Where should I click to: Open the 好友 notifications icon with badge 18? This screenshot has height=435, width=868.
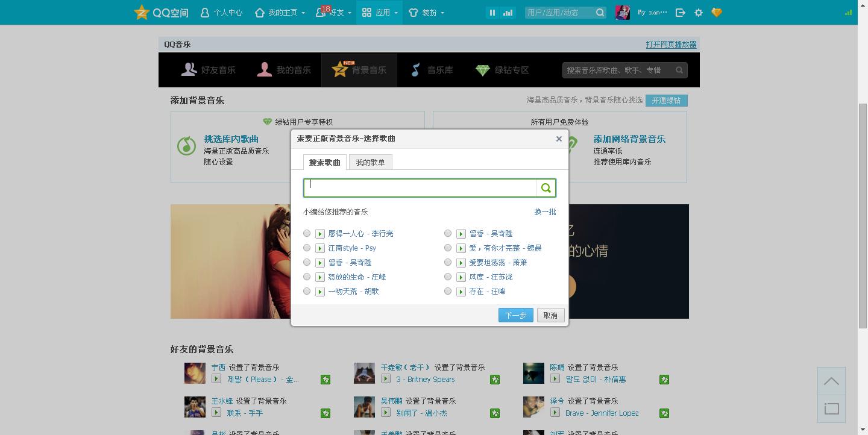pyautogui.click(x=322, y=11)
